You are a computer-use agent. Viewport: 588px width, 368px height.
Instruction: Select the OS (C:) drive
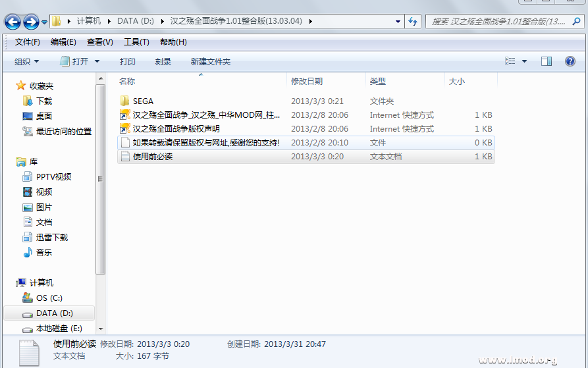[x=49, y=298]
